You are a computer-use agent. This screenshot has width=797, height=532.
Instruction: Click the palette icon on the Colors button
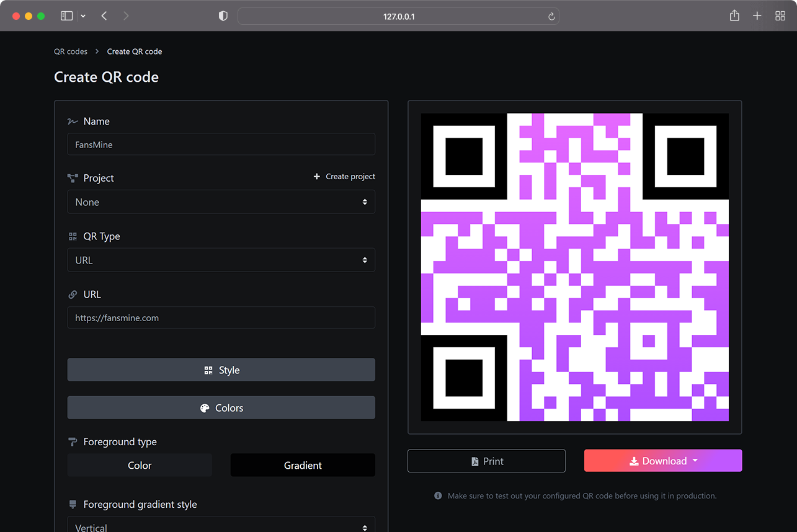205,408
